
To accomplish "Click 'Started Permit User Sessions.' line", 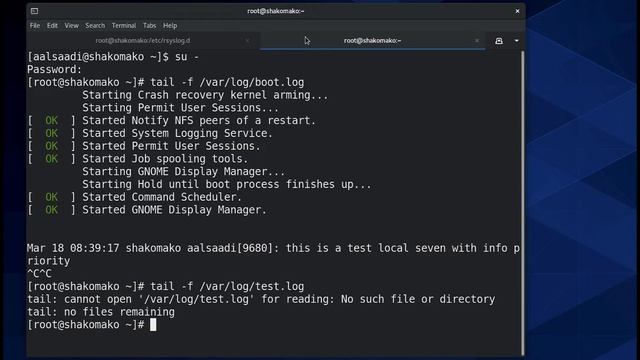I will pos(171,146).
